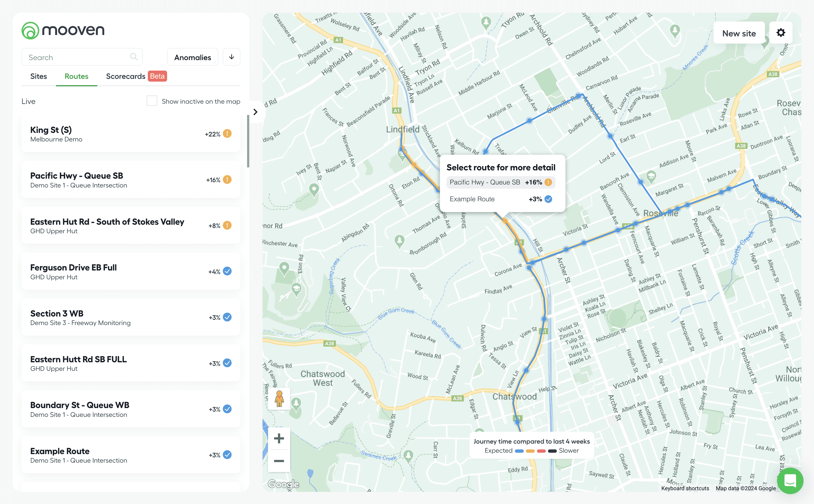This screenshot has width=814, height=504.
Task: Zoom out the map with minus
Action: click(x=279, y=461)
